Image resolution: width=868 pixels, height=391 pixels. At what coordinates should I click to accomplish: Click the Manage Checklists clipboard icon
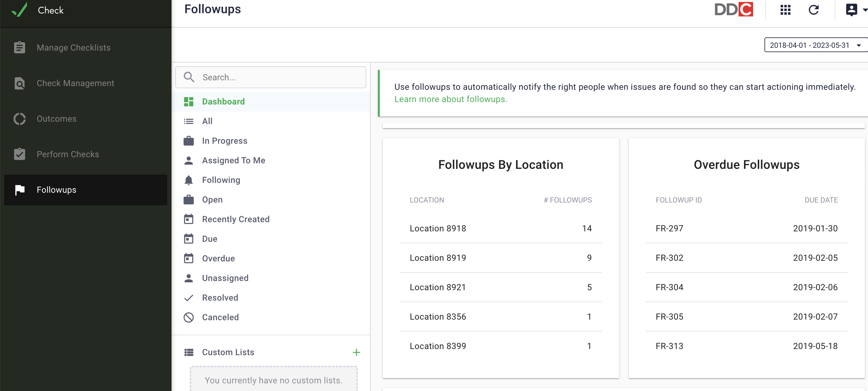click(20, 47)
